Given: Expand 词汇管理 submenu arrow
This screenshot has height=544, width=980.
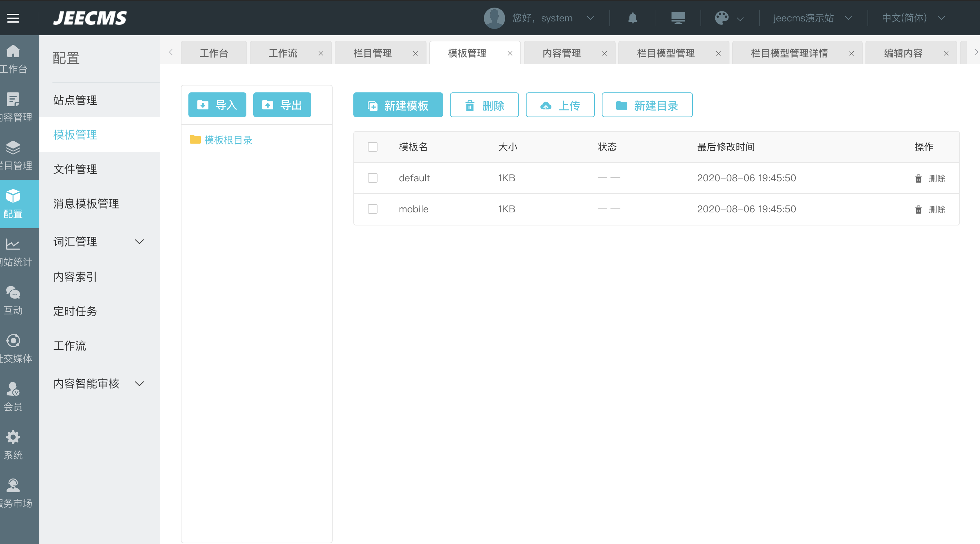Looking at the screenshot, I should point(139,242).
